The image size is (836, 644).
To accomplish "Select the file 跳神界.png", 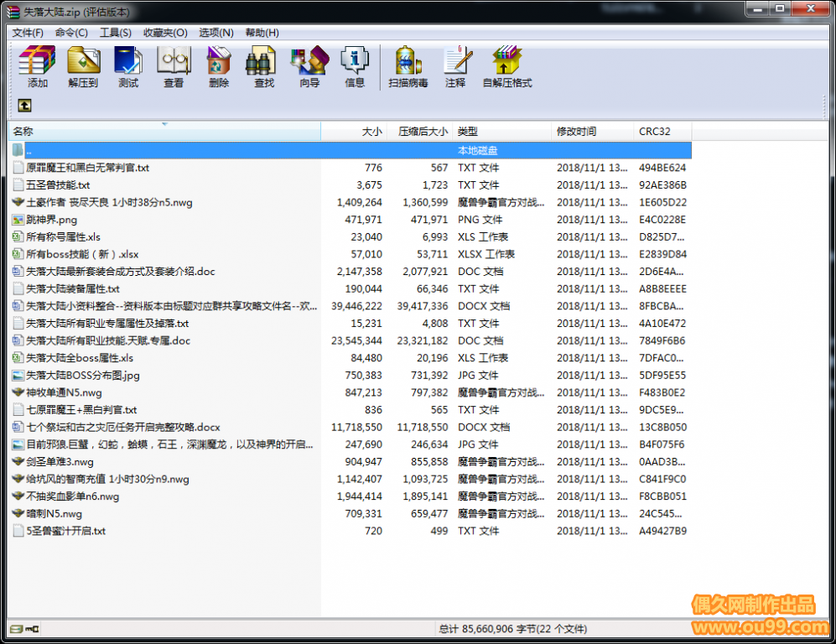I will coord(51,220).
